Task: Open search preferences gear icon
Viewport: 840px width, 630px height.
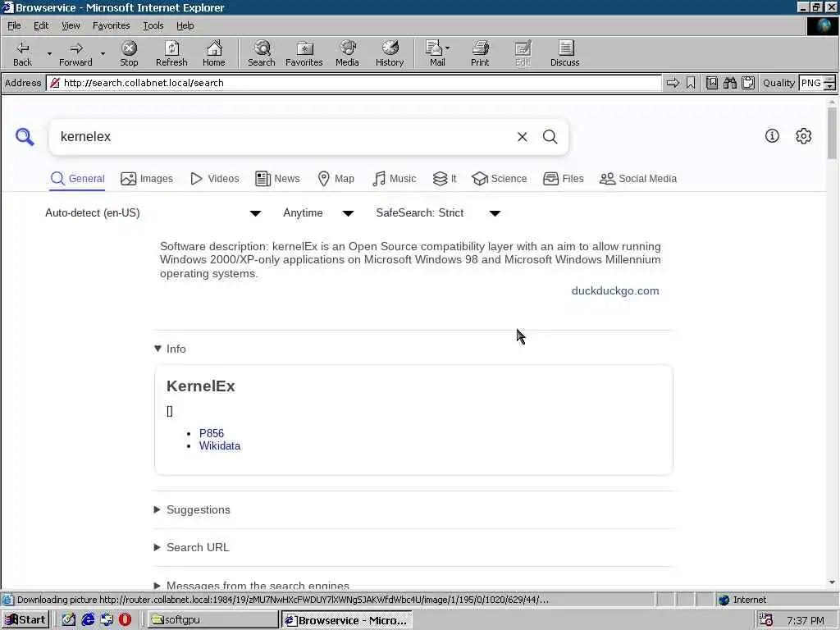Action: coord(803,136)
